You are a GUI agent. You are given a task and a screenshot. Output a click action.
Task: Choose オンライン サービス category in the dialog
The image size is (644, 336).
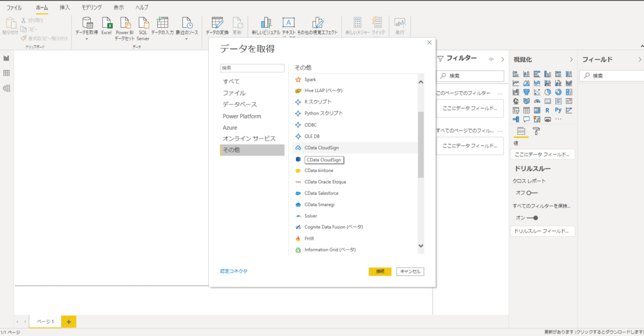[252, 138]
